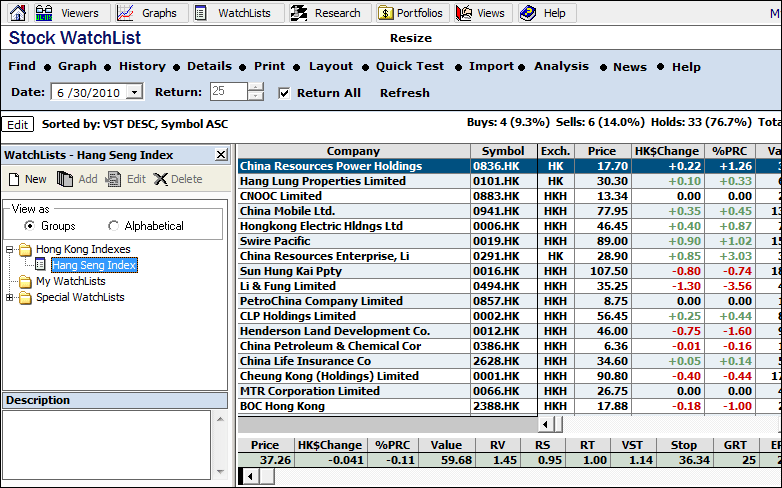The image size is (782, 488).
Task: Click the Edit sort button
Action: (x=17, y=125)
